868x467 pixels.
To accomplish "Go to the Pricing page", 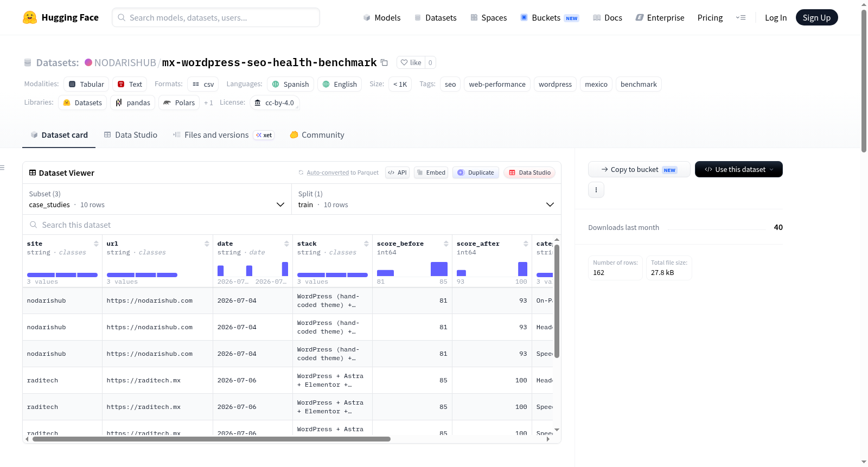I will click(x=710, y=17).
